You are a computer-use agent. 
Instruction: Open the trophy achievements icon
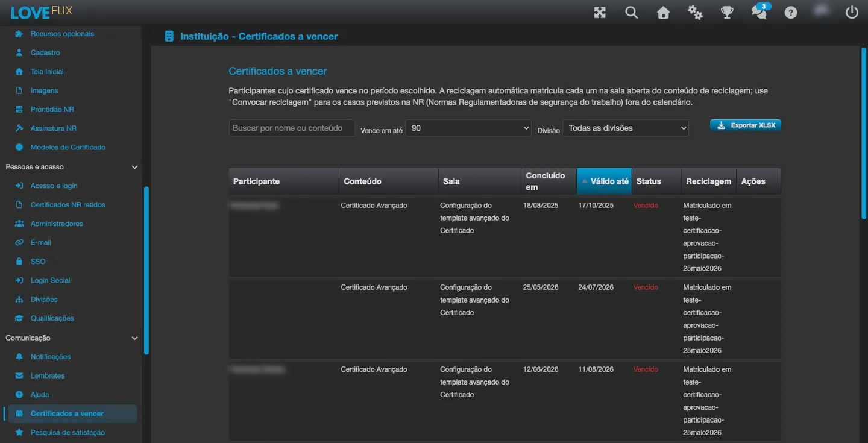click(728, 12)
